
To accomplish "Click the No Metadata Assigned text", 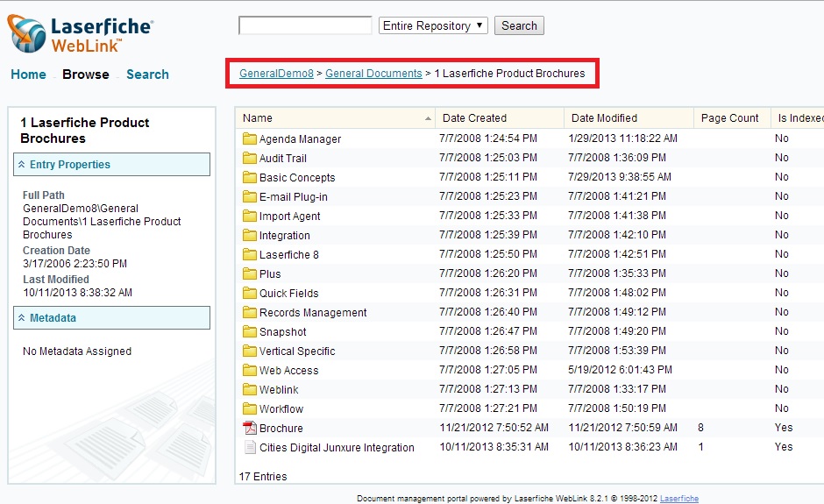I will click(x=77, y=351).
